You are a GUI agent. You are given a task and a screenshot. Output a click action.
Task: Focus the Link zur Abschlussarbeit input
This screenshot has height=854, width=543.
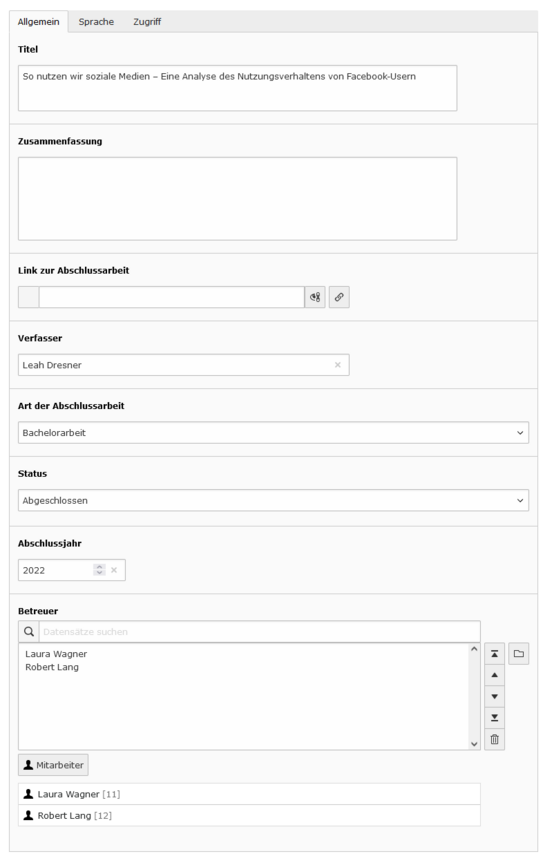coord(172,297)
